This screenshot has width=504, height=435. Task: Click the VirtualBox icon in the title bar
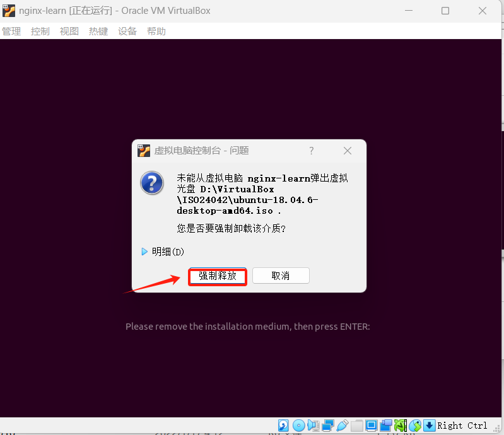tap(9, 11)
